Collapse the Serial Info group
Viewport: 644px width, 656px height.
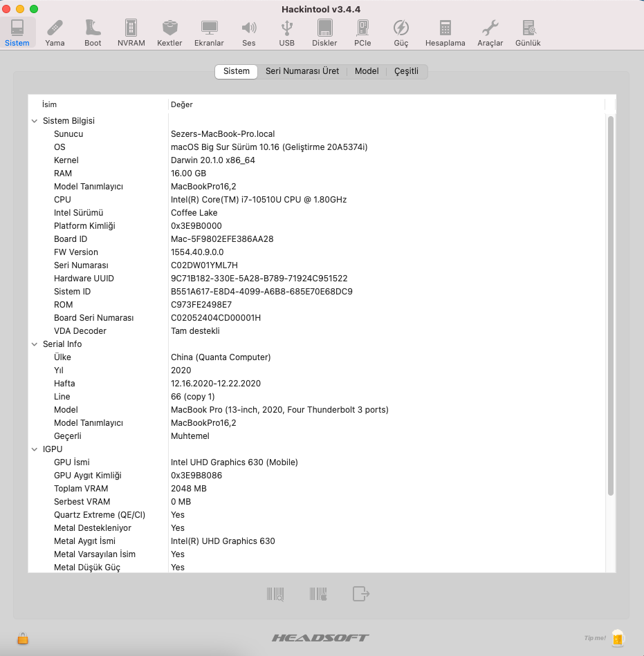35,344
